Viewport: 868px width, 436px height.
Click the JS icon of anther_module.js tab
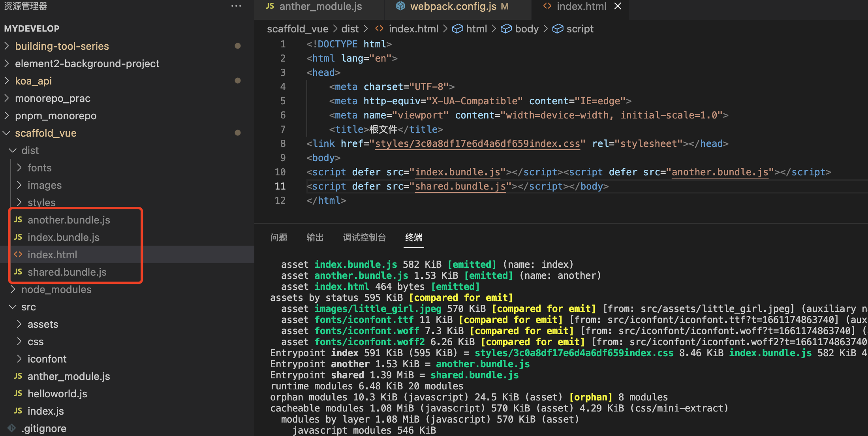click(270, 6)
